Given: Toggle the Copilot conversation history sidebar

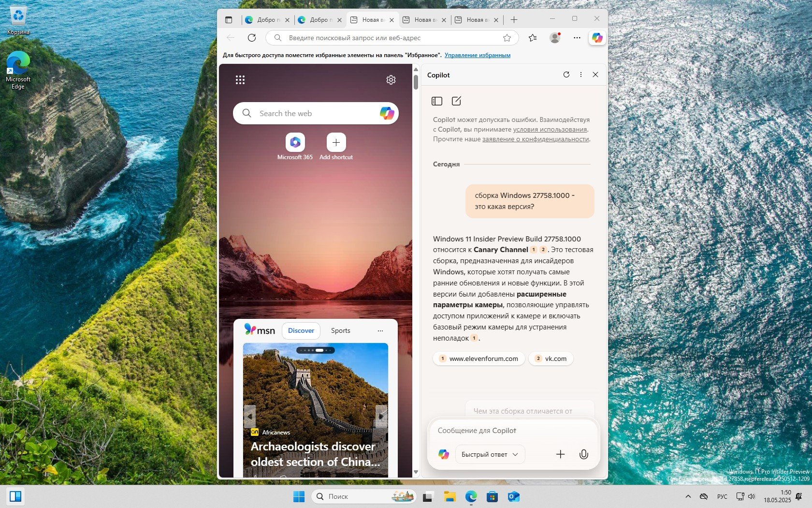Looking at the screenshot, I should click(x=437, y=101).
